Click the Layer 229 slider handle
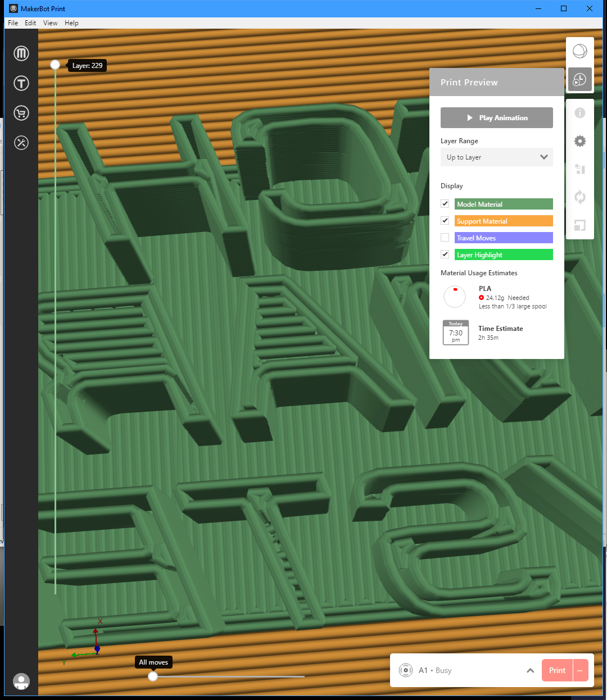 point(55,65)
